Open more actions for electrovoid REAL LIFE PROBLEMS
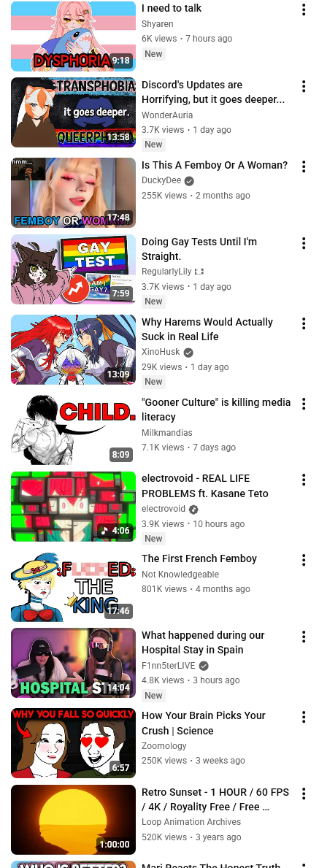The image size is (319, 868). point(304,480)
